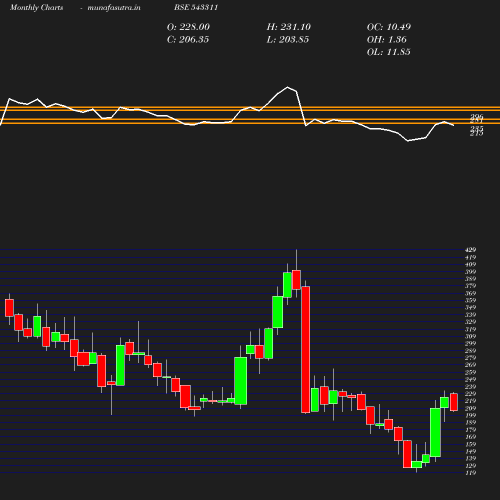Open the munafasutra.in site label

pos(114,7)
